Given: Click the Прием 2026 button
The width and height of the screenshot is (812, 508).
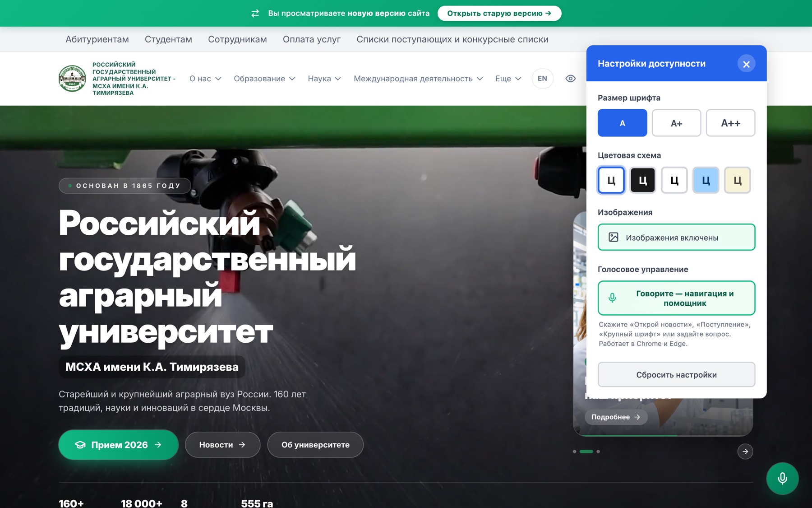Looking at the screenshot, I should click(x=118, y=445).
